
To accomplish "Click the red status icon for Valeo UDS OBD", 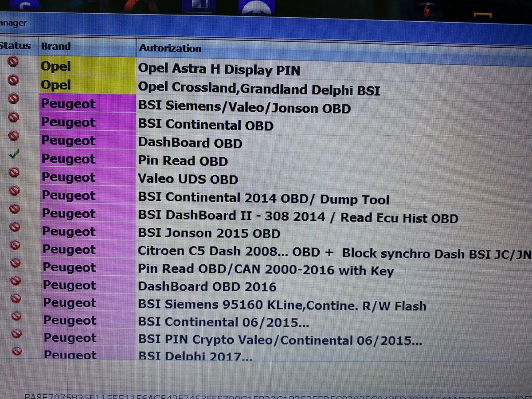I will pos(14,172).
